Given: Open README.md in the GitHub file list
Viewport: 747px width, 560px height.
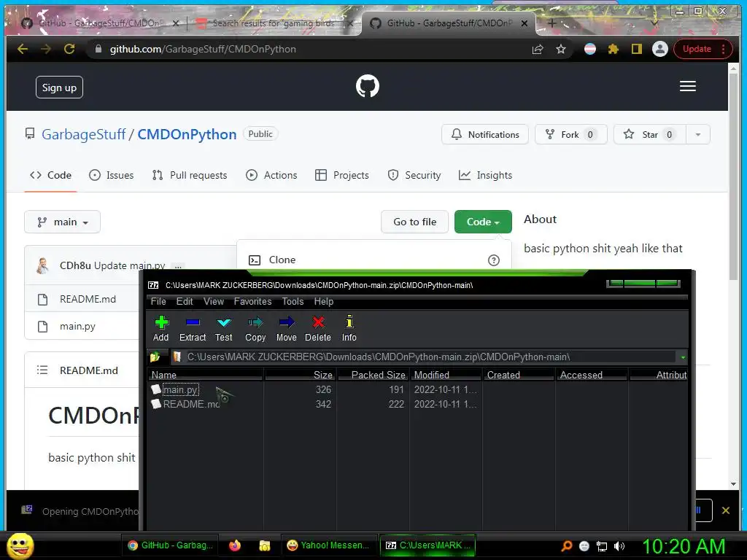Looking at the screenshot, I should 88,299.
